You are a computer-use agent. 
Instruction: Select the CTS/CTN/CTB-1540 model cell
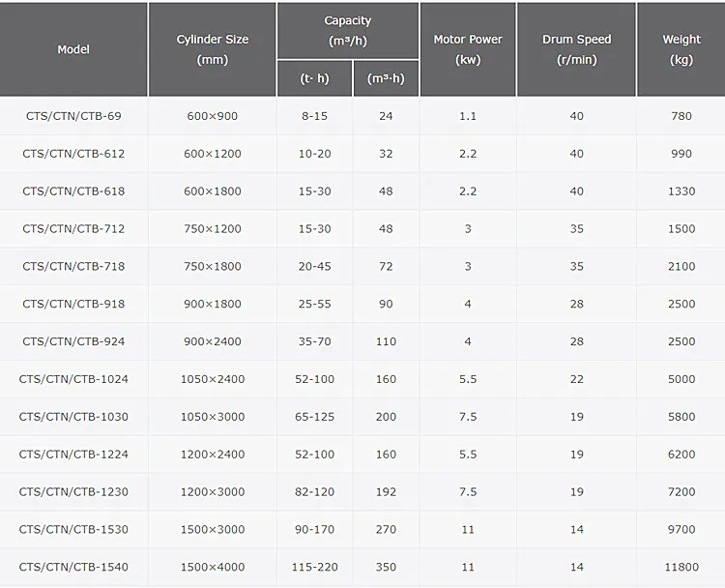tap(73, 567)
